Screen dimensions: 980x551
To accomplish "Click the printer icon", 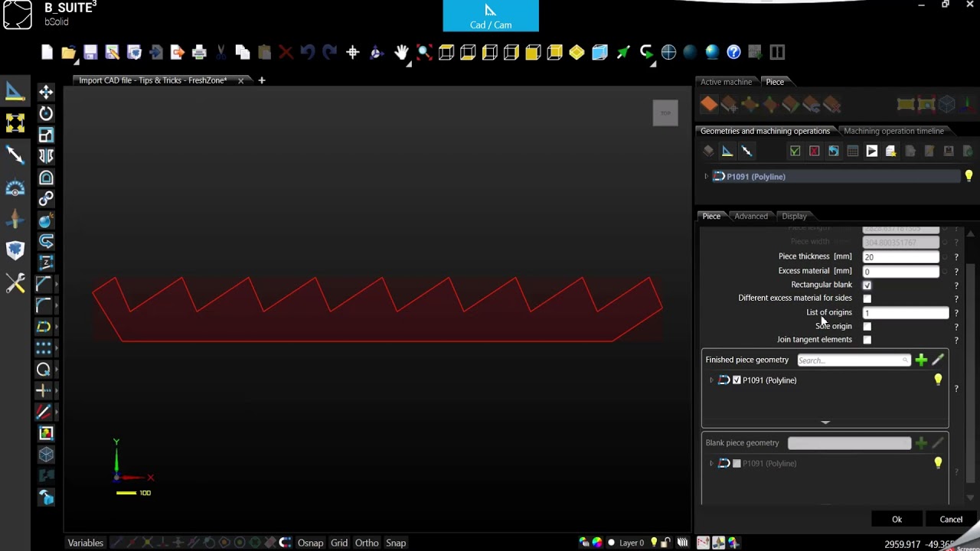I will [x=199, y=52].
